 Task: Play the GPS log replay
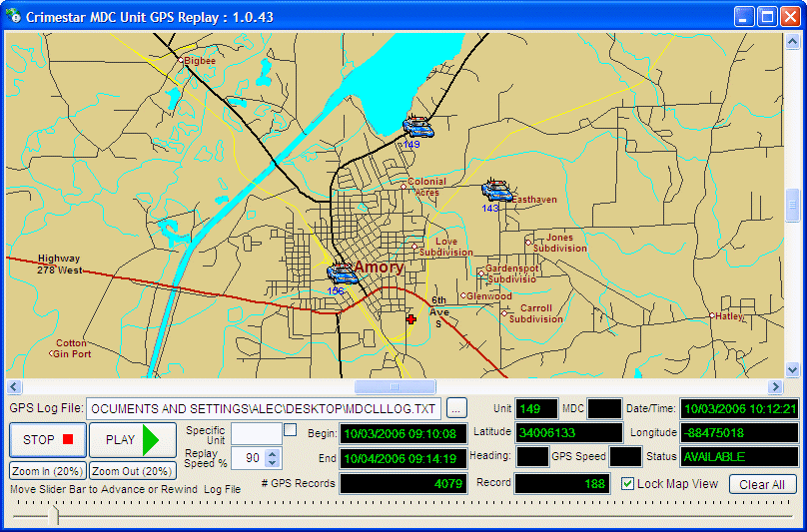132,440
